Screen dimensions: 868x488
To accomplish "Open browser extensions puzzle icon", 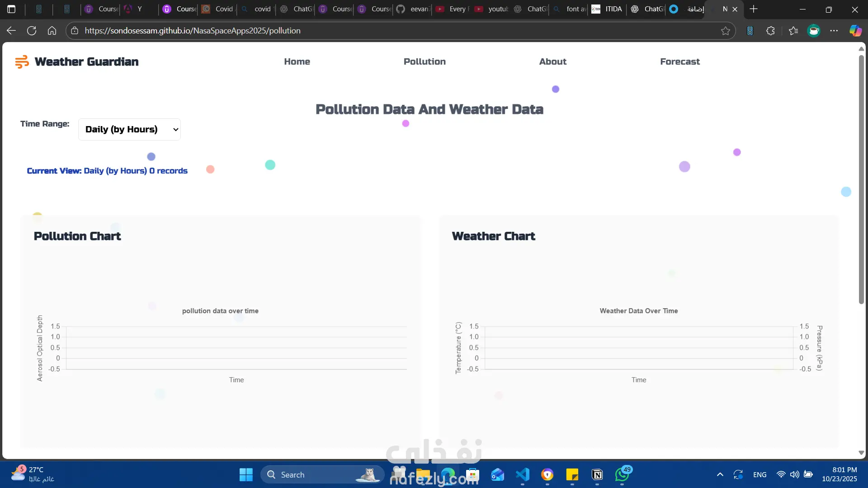I will point(771,31).
